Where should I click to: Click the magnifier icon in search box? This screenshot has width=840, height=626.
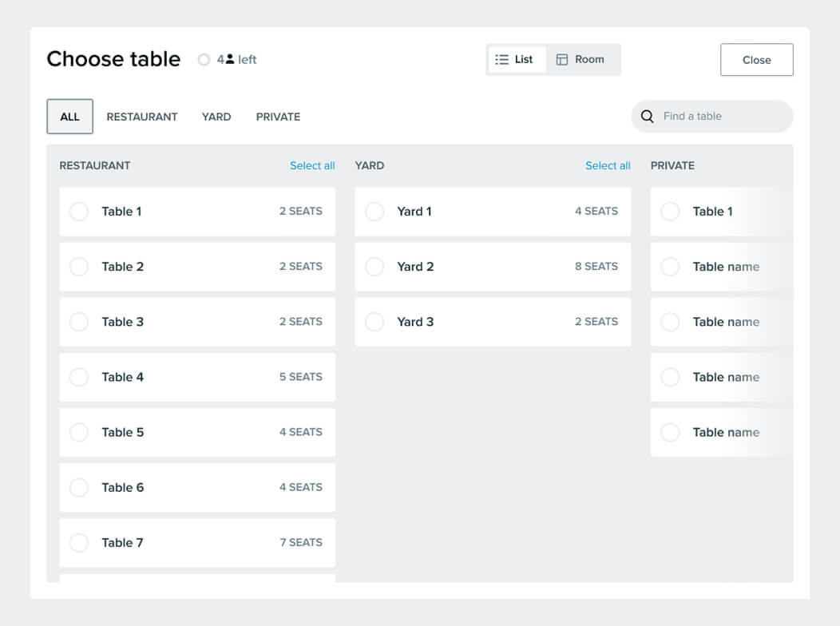point(648,117)
